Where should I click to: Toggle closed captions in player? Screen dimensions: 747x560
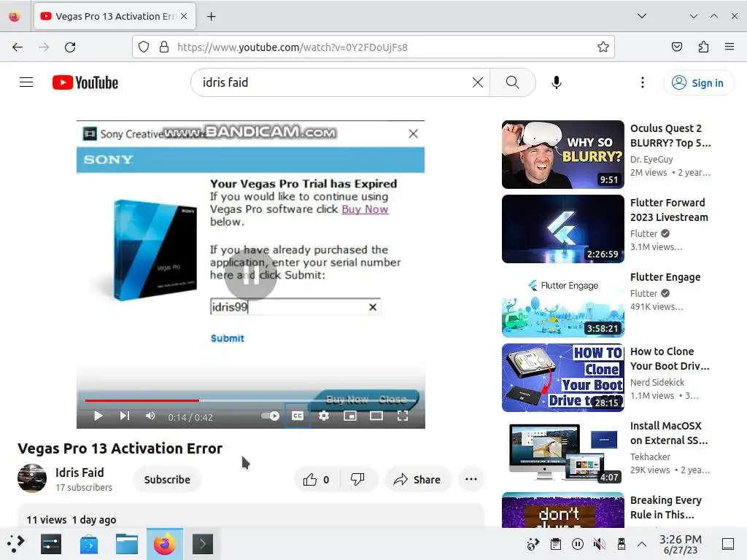[x=298, y=416]
